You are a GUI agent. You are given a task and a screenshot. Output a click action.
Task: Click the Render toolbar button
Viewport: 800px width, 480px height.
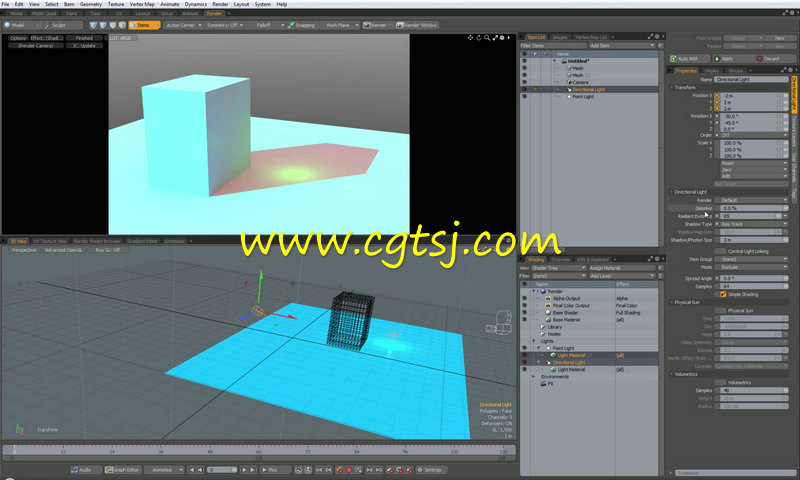pyautogui.click(x=375, y=25)
